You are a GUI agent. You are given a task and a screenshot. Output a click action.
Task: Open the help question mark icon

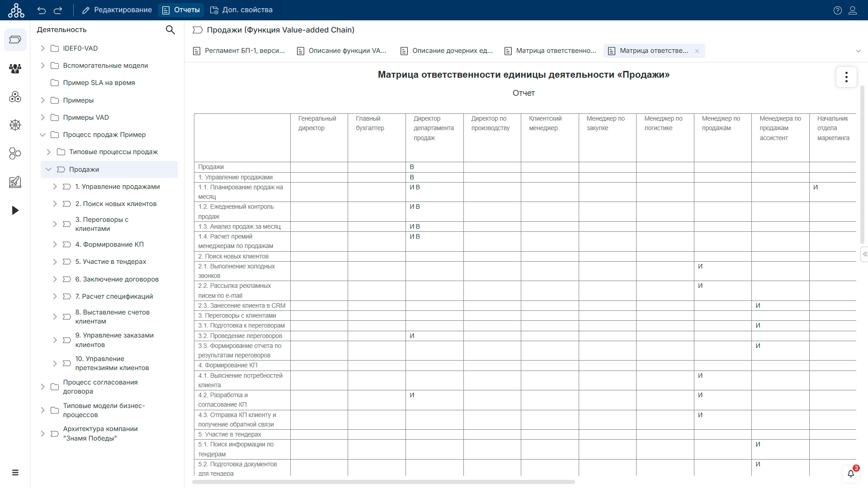[x=837, y=10]
